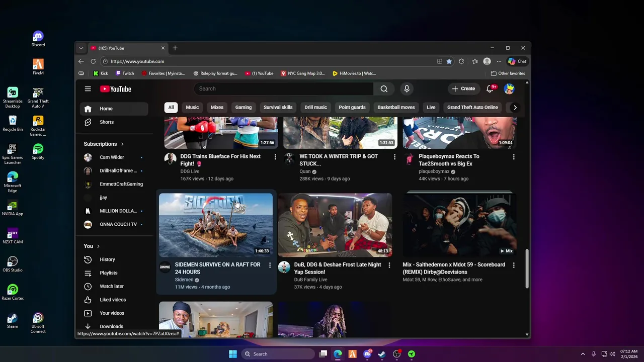Open the Other favorites folder
The image size is (644, 362).
pyautogui.click(x=508, y=73)
